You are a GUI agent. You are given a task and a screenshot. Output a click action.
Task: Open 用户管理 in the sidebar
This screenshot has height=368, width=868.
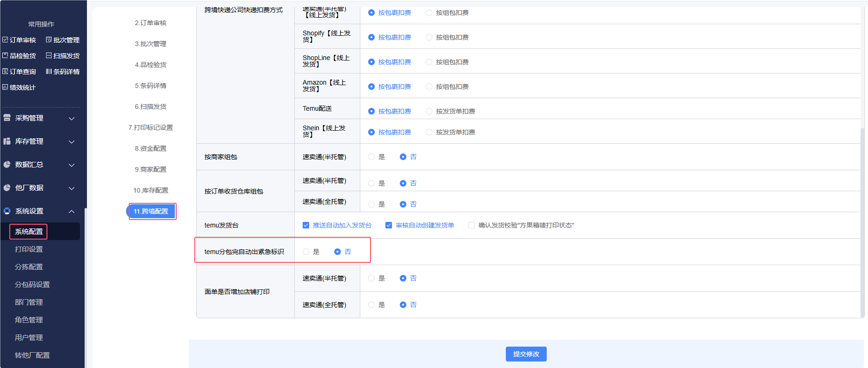coord(29,338)
